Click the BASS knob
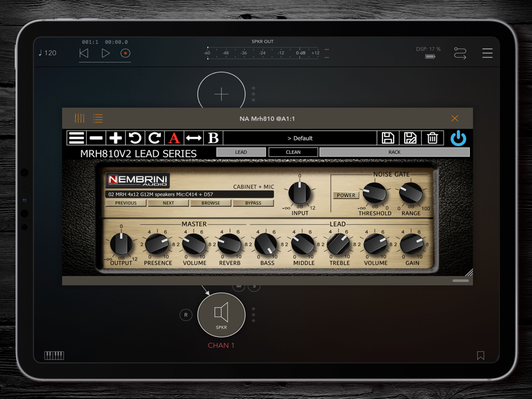Viewport: 532px width, 399px height. pos(266,244)
